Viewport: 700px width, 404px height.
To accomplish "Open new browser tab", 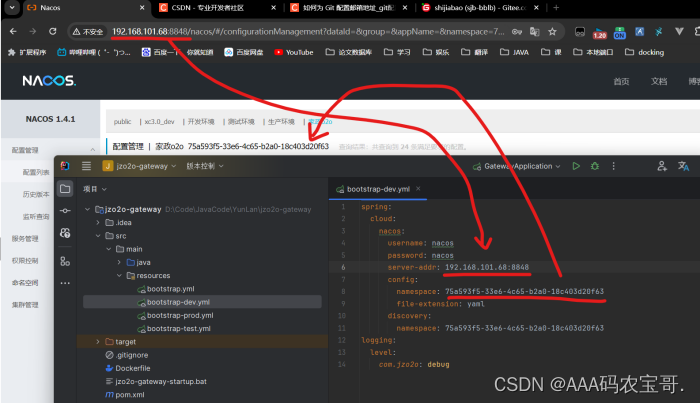I will (x=556, y=8).
